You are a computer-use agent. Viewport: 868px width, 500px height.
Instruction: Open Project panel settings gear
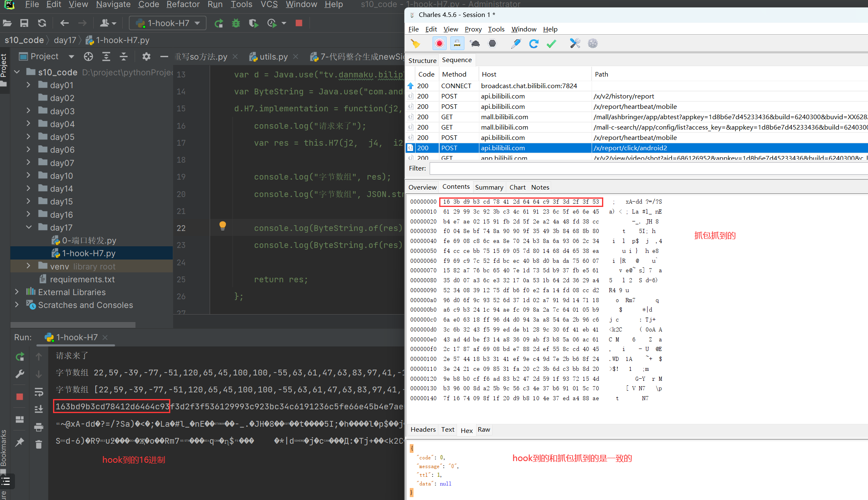[x=146, y=56]
